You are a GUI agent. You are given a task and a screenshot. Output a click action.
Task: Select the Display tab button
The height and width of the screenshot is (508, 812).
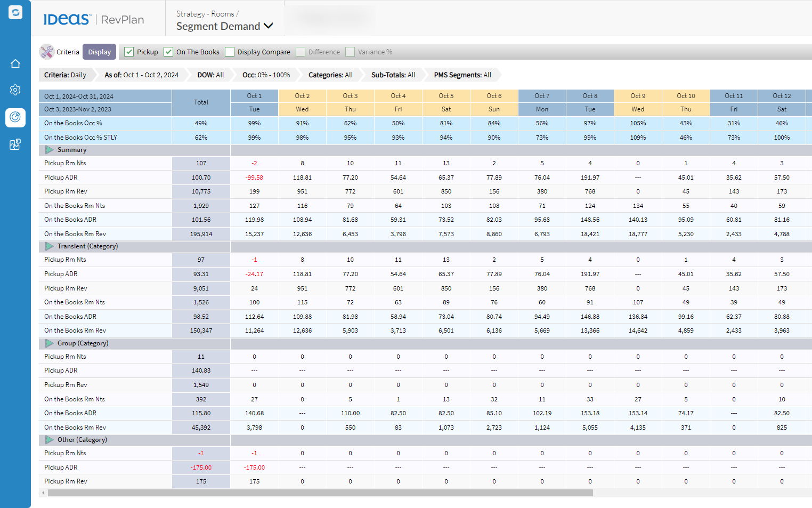(99, 52)
